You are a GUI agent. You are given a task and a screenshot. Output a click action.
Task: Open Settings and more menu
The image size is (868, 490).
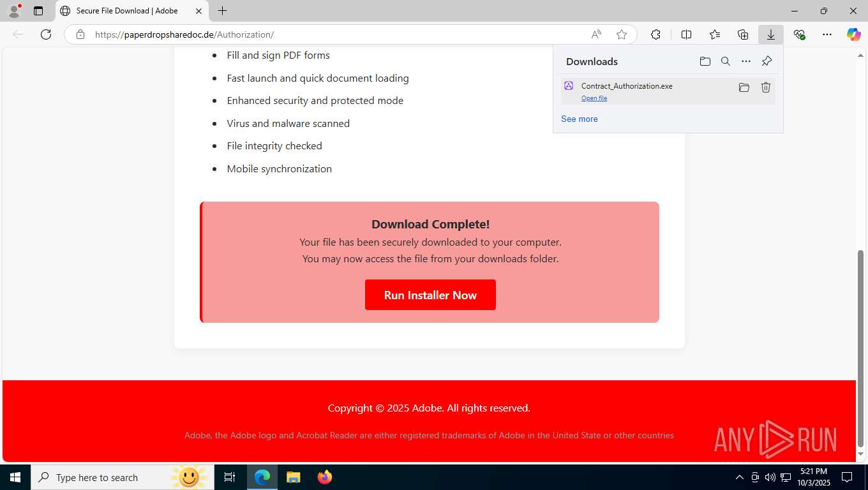827,34
